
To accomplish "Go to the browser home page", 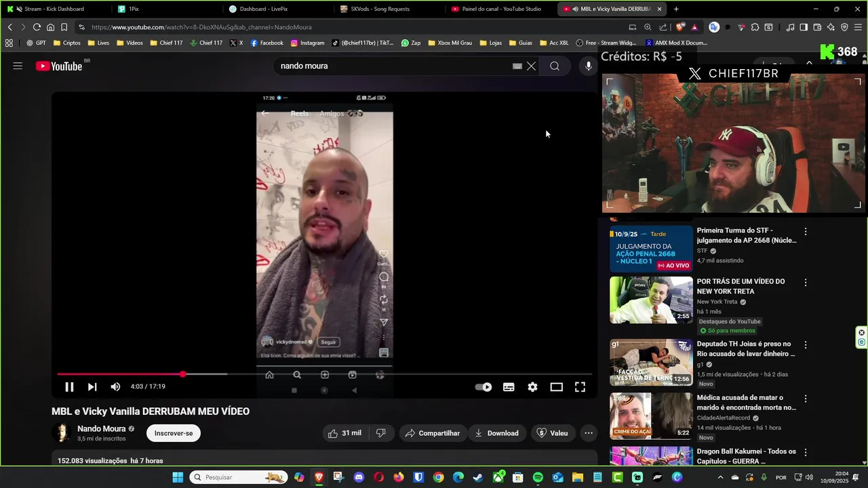I will click(x=50, y=27).
